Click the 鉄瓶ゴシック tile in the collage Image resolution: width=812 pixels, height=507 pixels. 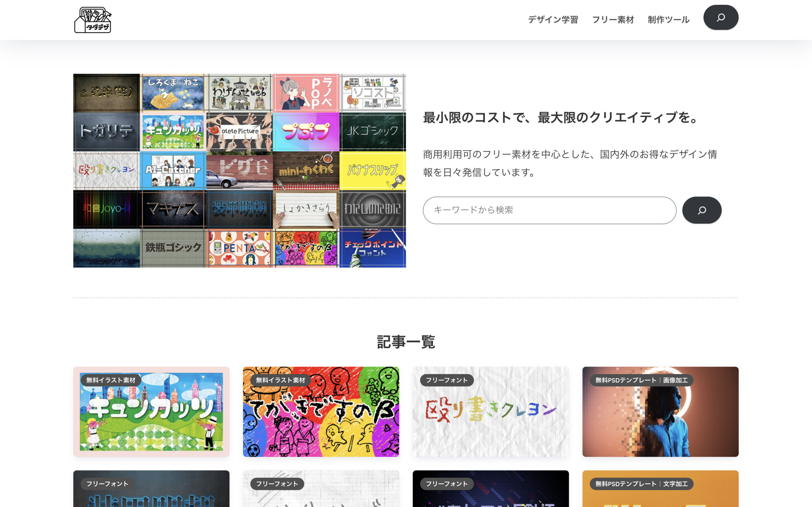(173, 248)
